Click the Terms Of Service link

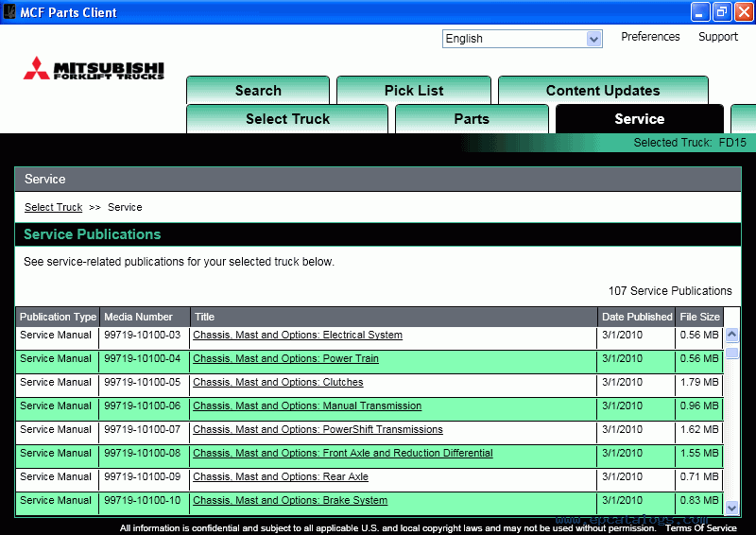[701, 527]
